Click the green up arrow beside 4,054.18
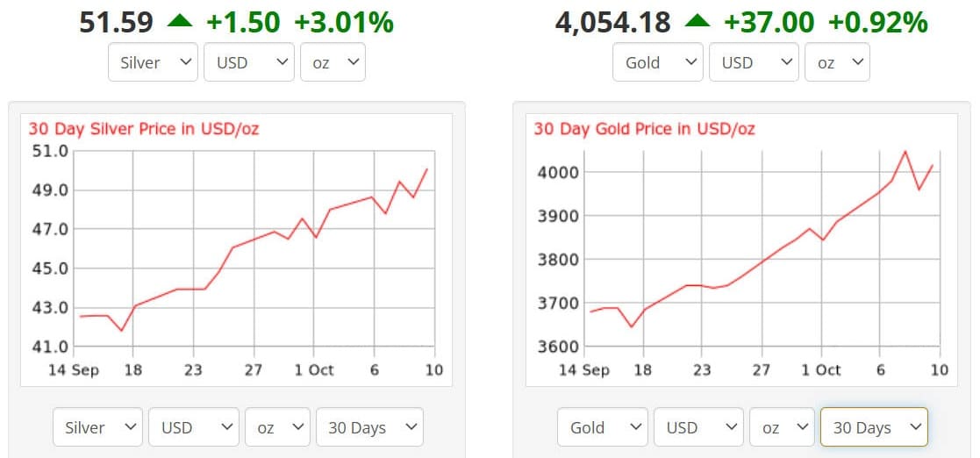 pyautogui.click(x=697, y=21)
